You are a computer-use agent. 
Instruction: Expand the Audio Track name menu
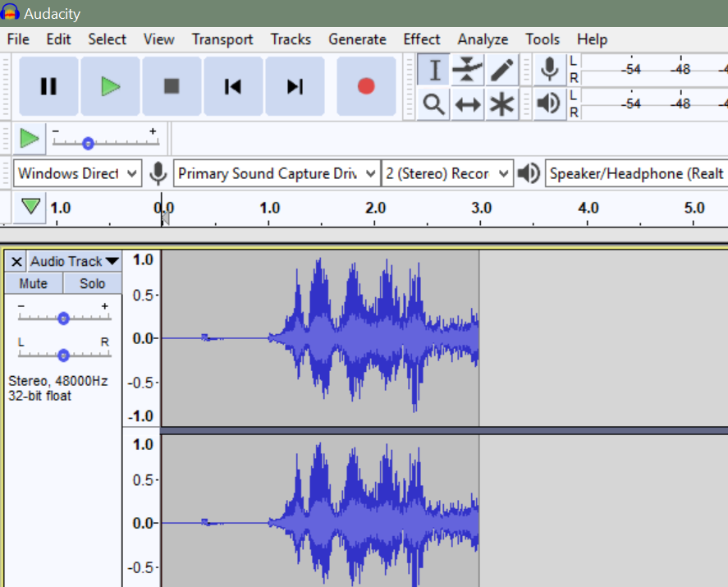(x=73, y=261)
